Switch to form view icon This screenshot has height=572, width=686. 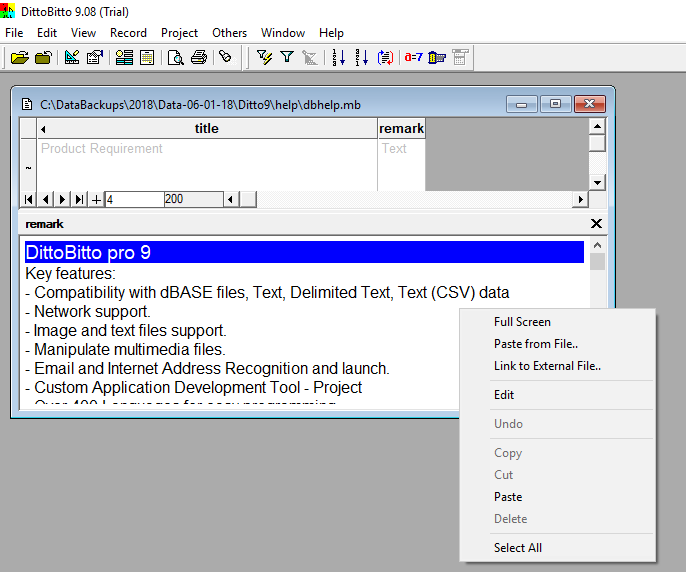[124, 57]
